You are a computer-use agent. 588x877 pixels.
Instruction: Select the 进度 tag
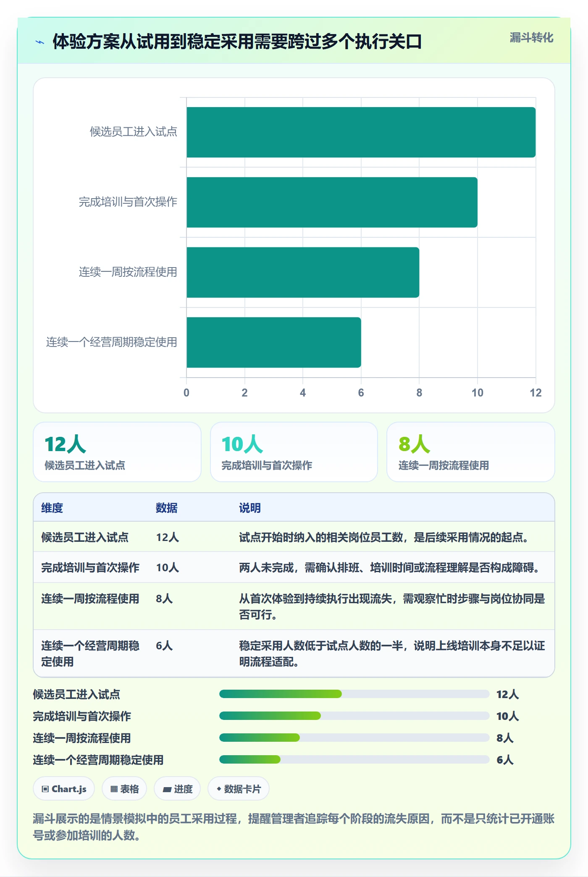point(177,789)
